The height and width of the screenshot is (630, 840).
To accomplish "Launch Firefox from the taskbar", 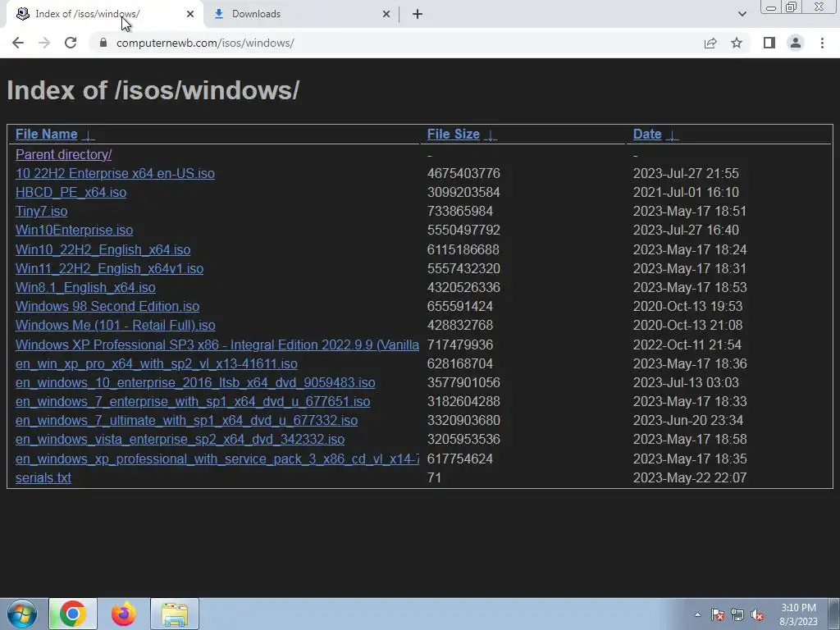I will pos(124,614).
